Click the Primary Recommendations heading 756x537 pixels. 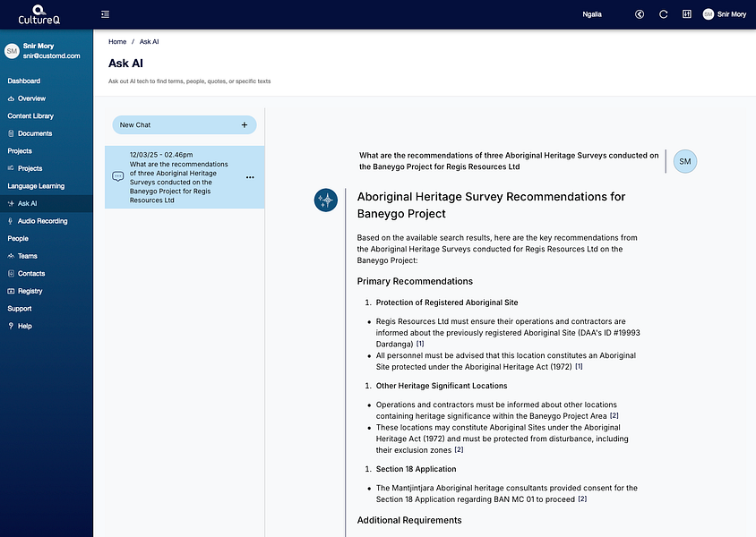pyautogui.click(x=415, y=281)
